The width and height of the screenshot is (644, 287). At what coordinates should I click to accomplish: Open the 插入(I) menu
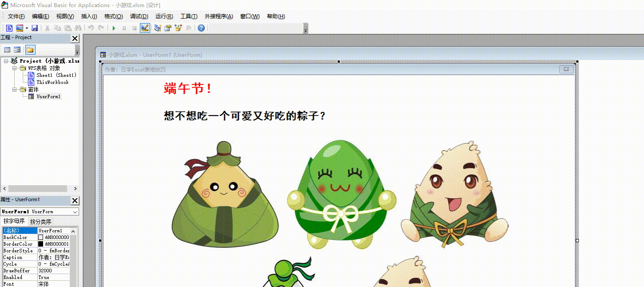[x=89, y=16]
